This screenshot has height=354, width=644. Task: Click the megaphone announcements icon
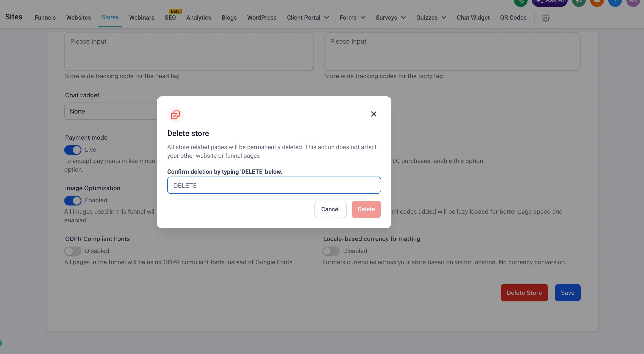579,2
